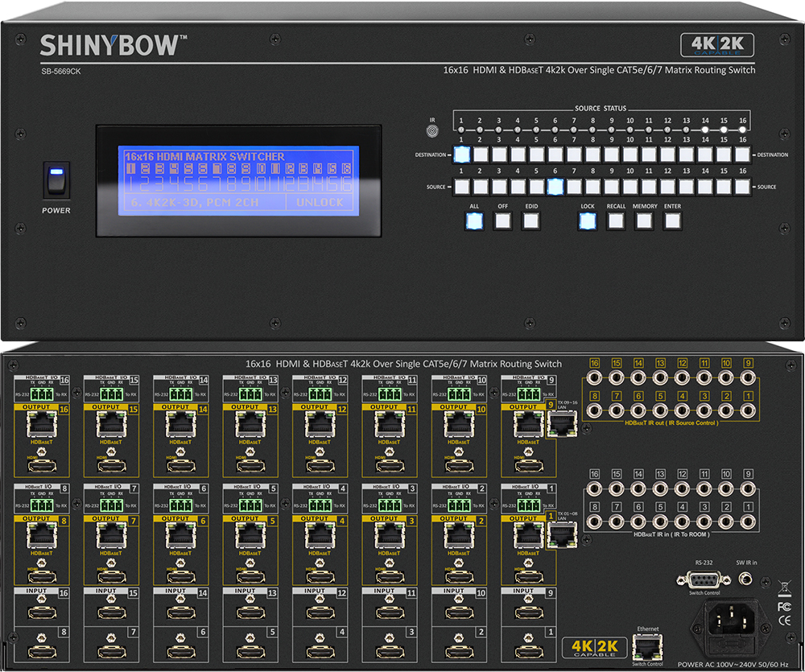This screenshot has width=805, height=672.
Task: Tap the MEMORY button
Action: coord(644,221)
